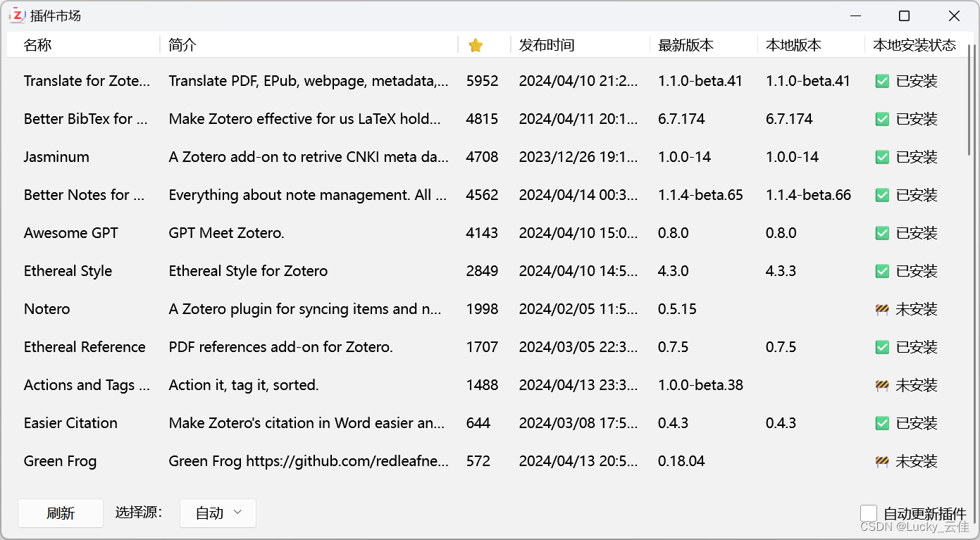Select the Ethereal Reference plugin name
The width and height of the screenshot is (980, 540).
click(85, 347)
